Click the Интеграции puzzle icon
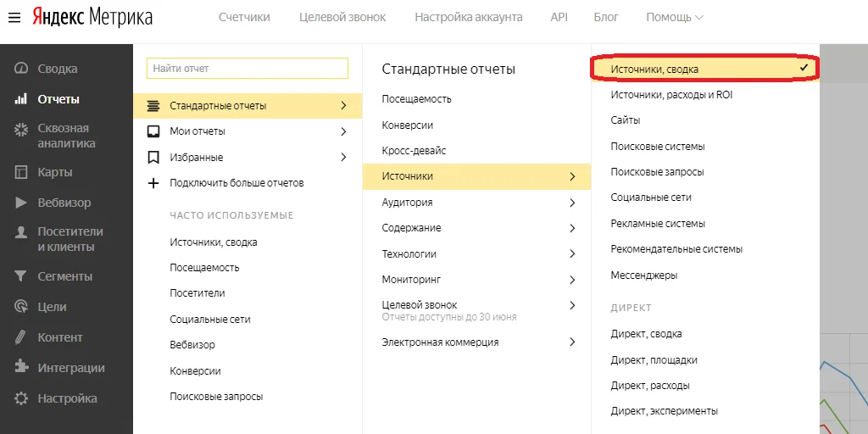Image resolution: width=868 pixels, height=434 pixels. click(x=21, y=368)
